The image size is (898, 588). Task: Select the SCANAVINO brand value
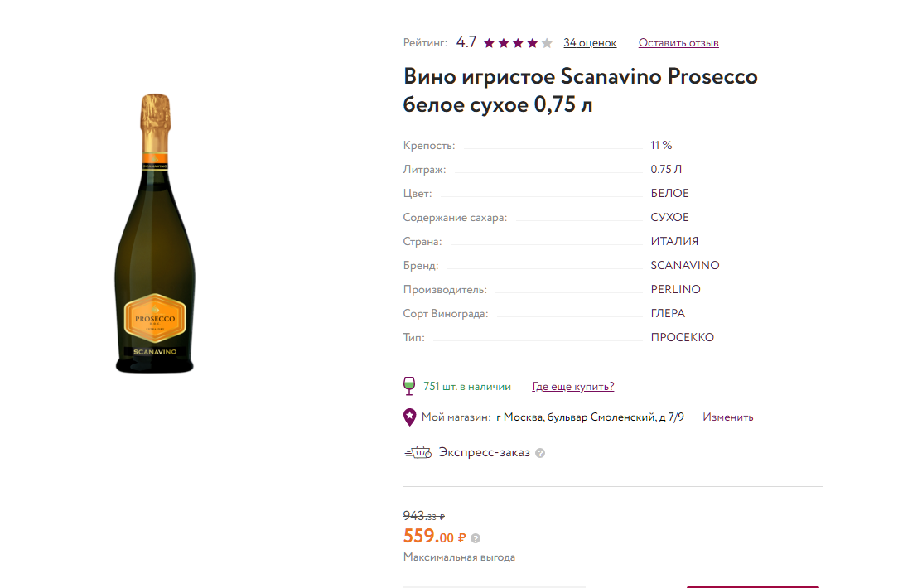pyautogui.click(x=685, y=266)
